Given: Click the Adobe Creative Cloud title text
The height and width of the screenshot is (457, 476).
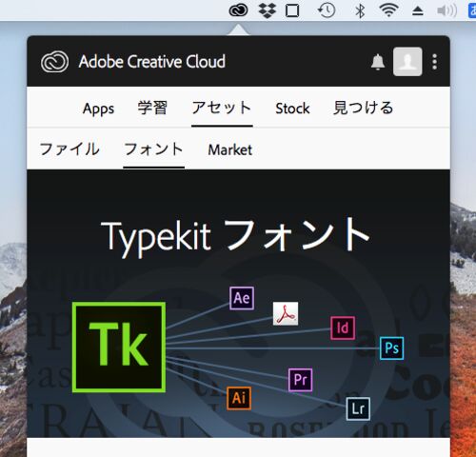Looking at the screenshot, I should point(152,62).
